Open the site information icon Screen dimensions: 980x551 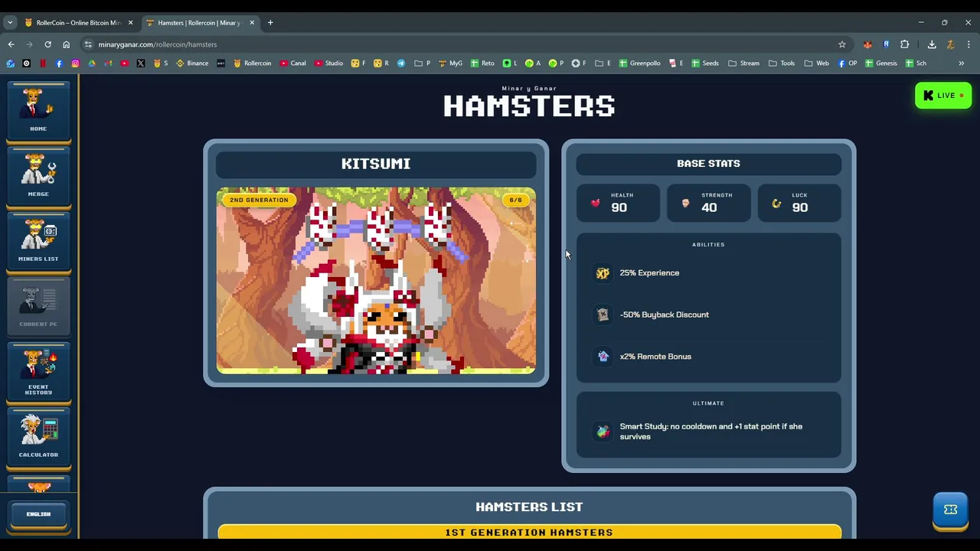tap(88, 44)
